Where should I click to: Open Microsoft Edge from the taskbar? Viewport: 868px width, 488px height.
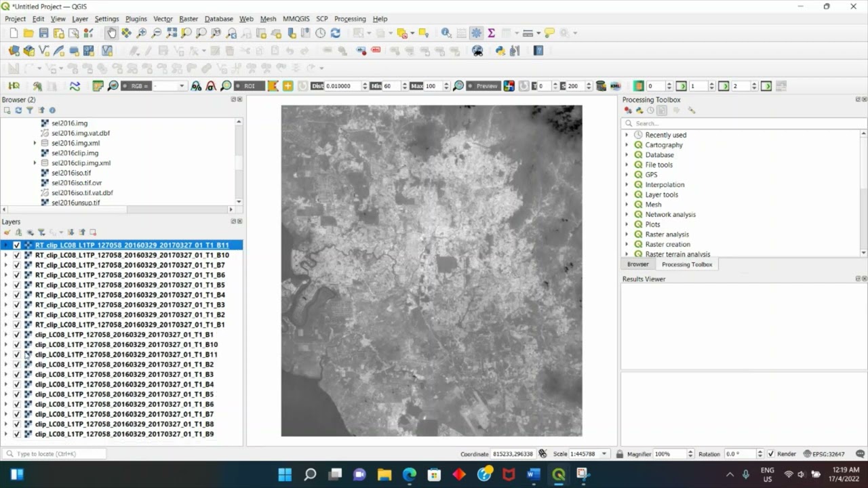coord(409,474)
